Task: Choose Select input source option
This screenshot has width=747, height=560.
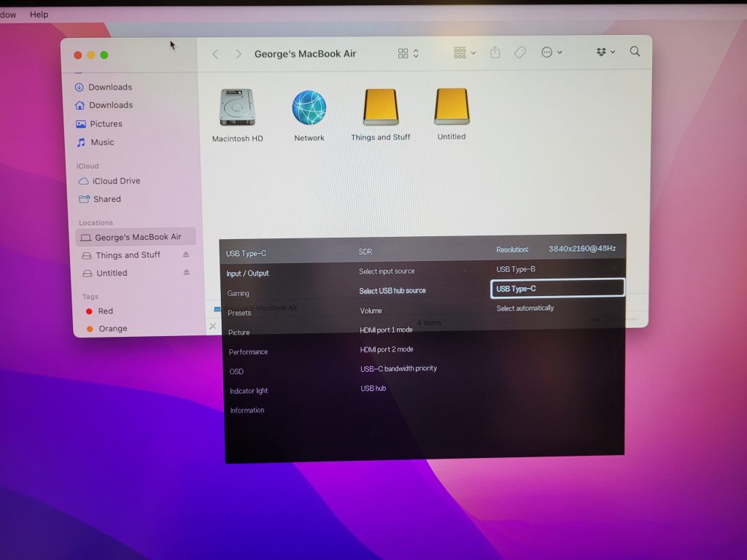Action: coord(387,271)
